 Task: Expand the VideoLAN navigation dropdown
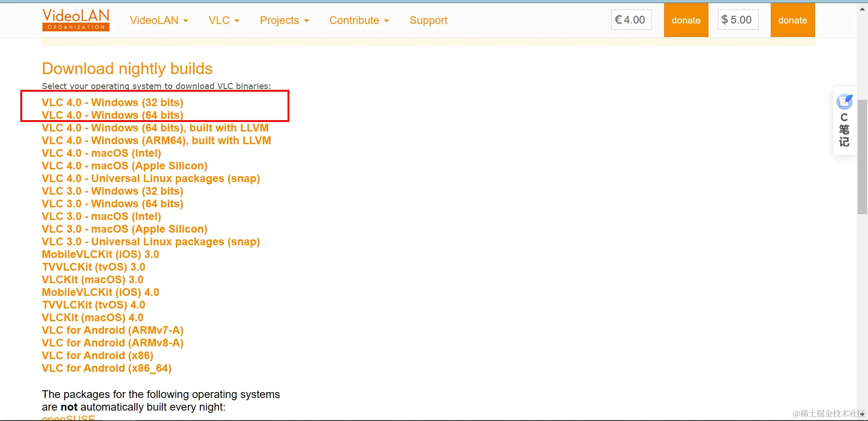pos(159,20)
